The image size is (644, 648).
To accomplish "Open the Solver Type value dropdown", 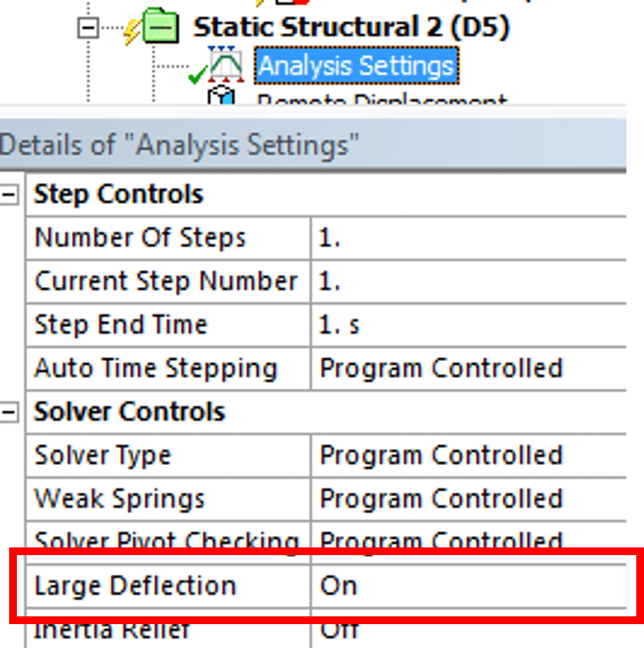I will 469,455.
